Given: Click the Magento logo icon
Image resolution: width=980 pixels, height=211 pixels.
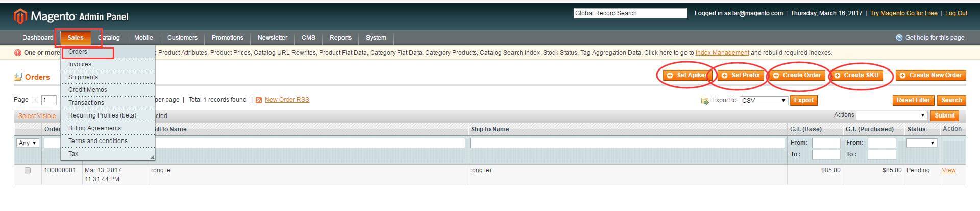Looking at the screenshot, I should [20, 16].
